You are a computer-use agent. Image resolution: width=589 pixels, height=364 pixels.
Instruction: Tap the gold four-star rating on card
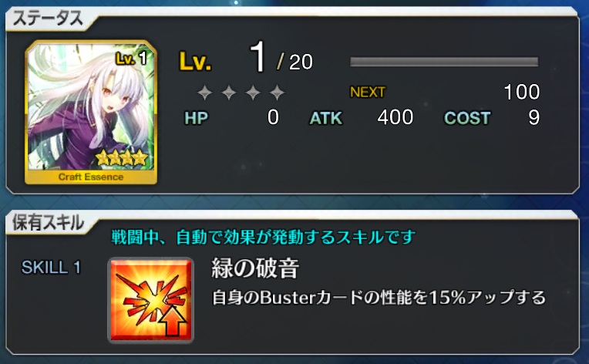(121, 157)
